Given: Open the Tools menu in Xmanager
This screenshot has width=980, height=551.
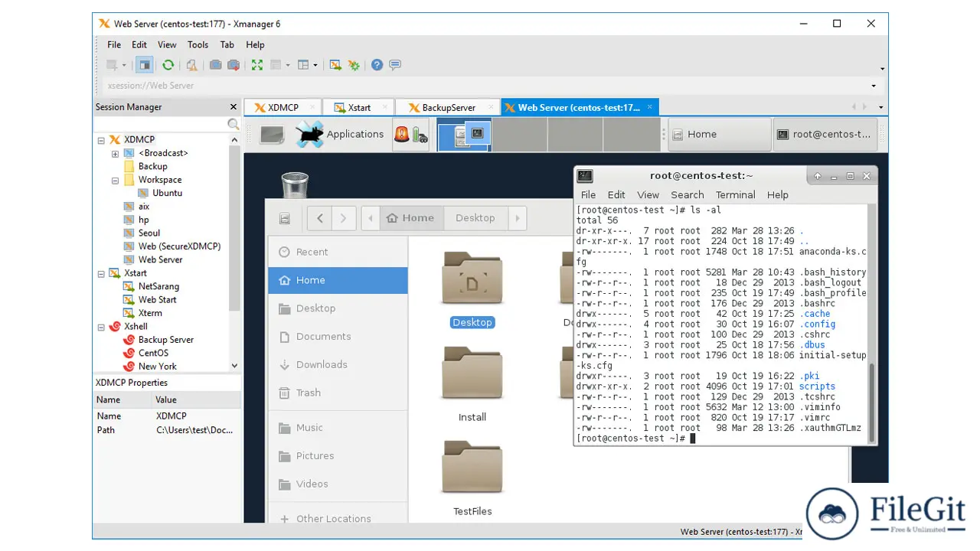Looking at the screenshot, I should click(198, 44).
